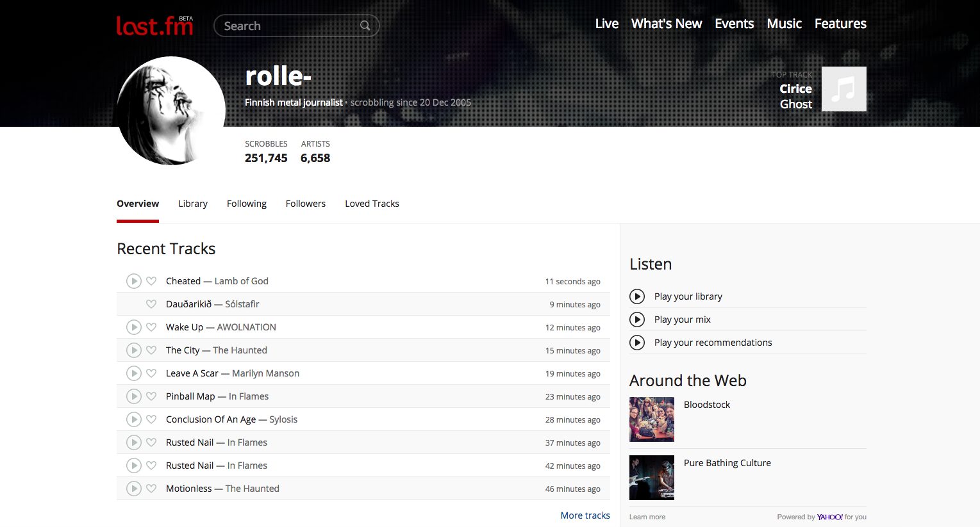Screen dimensions: 980x527
Task: Love Rusted Nail (37 minutes ago) heart icon
Action: coord(151,442)
